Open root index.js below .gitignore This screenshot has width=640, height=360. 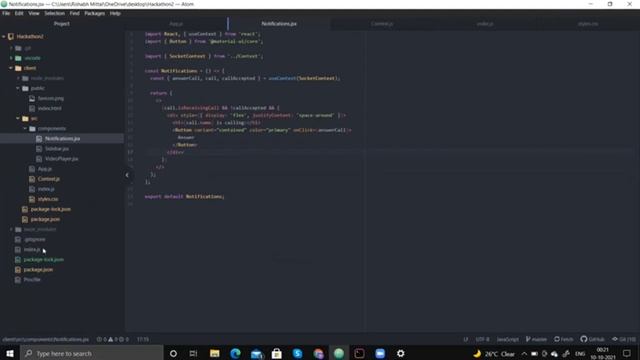pyautogui.click(x=31, y=249)
